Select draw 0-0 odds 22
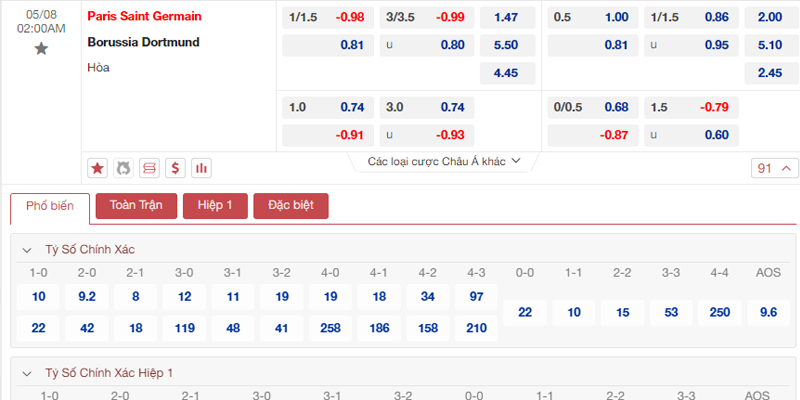 (x=525, y=313)
